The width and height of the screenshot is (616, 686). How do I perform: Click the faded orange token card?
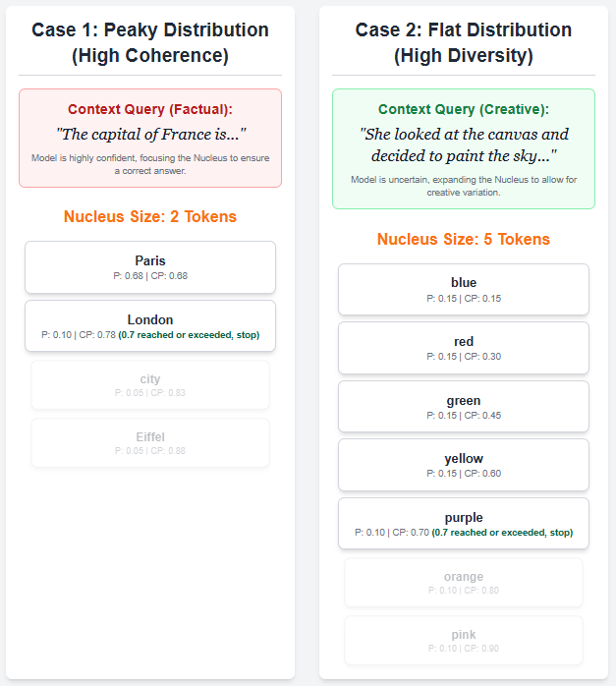click(464, 583)
